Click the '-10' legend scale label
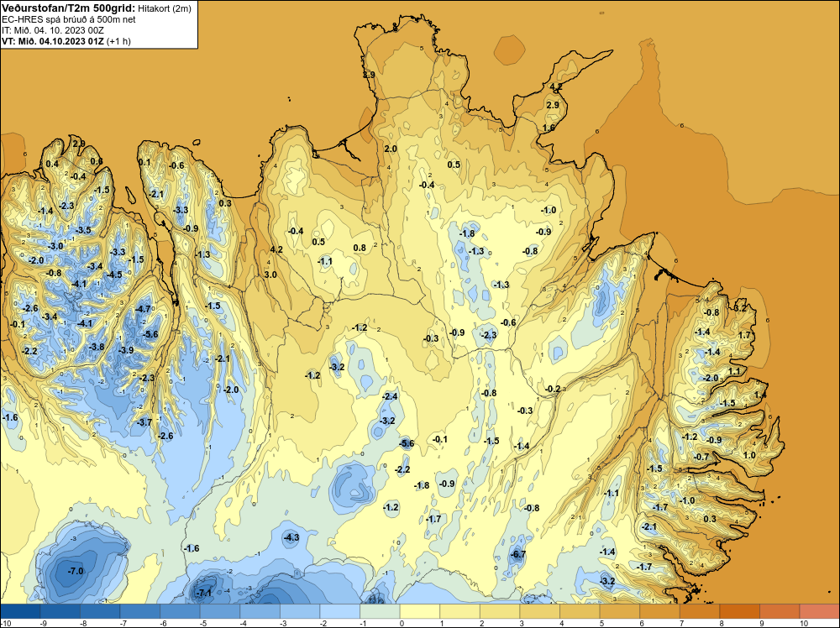This screenshot has height=628, width=840. tap(5, 623)
